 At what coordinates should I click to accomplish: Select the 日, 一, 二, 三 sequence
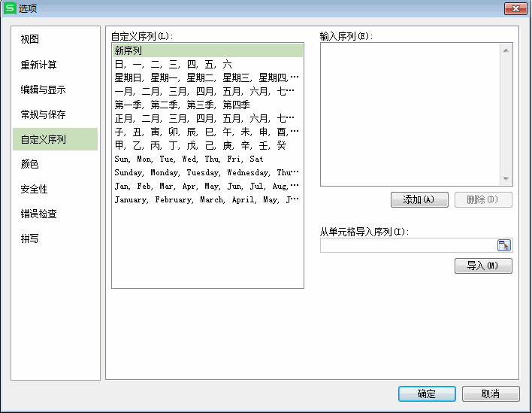[x=207, y=64]
